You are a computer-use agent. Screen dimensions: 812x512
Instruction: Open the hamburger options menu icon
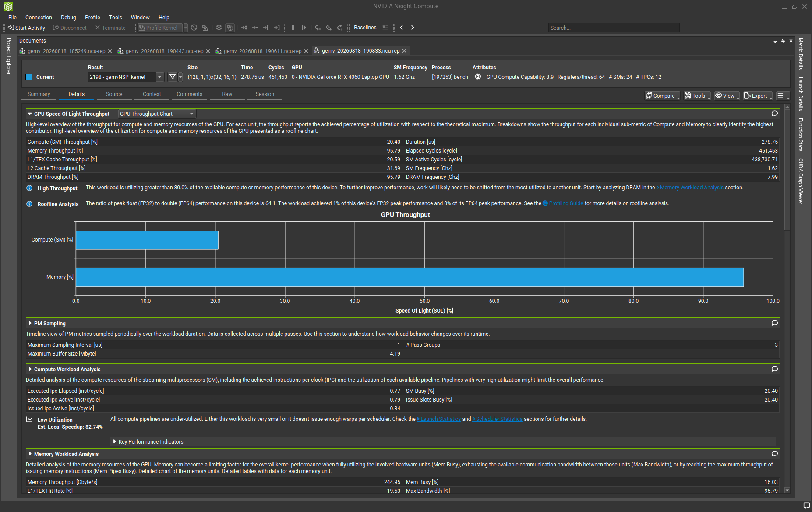[780, 96]
